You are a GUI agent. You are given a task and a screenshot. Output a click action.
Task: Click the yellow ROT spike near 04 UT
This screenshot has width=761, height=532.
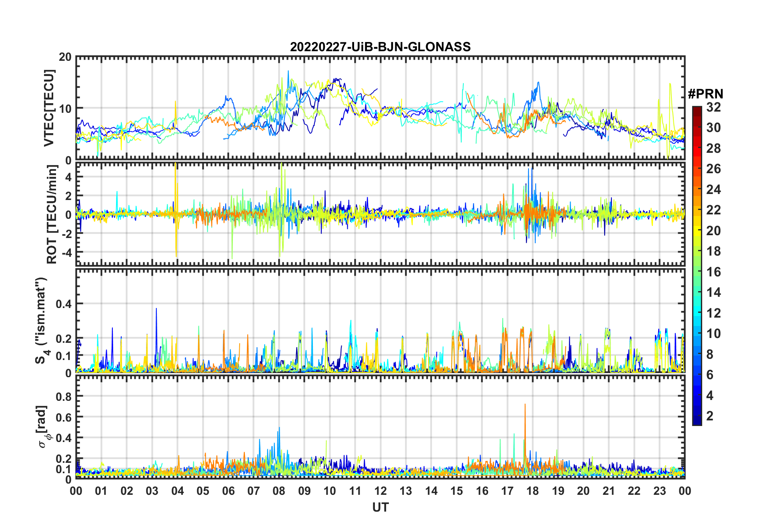176,210
